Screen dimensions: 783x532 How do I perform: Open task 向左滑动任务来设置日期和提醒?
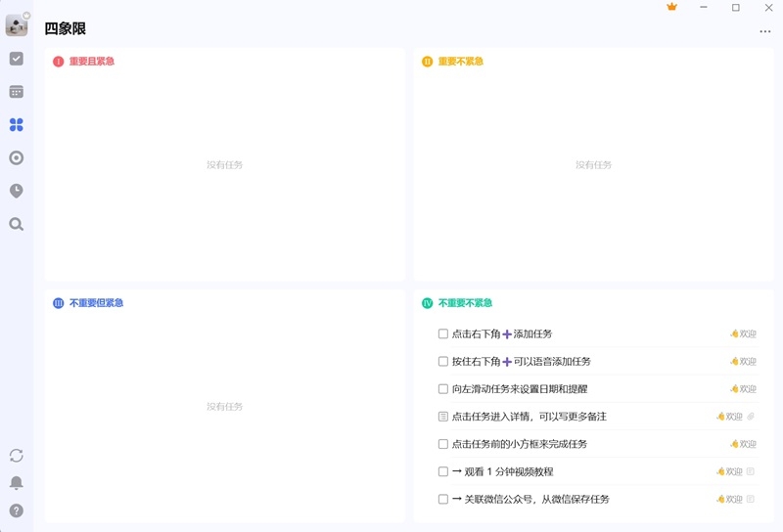point(520,389)
